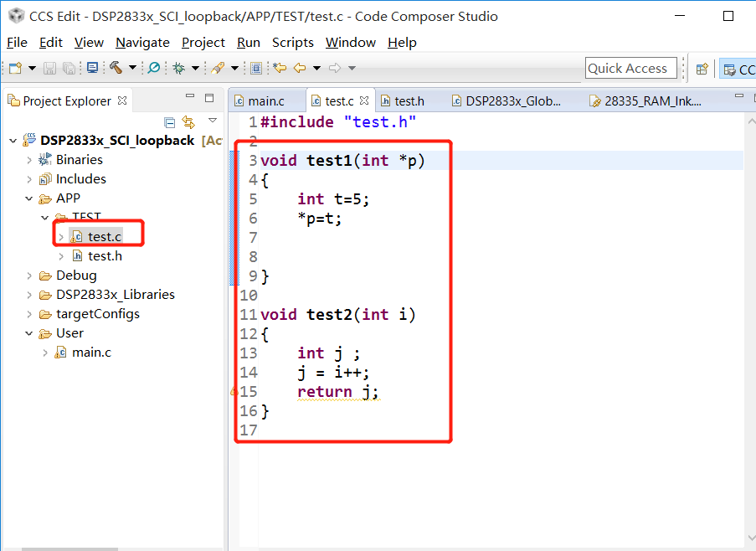Expand the Debug folder
The width and height of the screenshot is (756, 551).
coord(29,275)
